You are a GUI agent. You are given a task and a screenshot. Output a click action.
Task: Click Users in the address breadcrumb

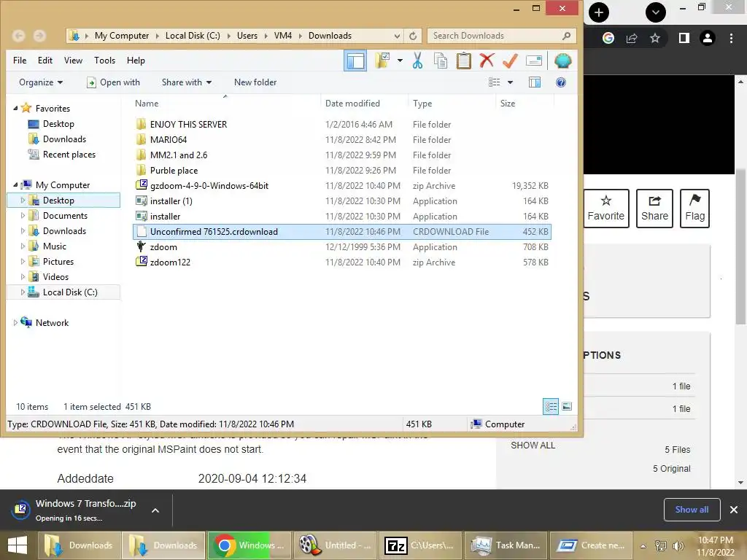(x=247, y=36)
